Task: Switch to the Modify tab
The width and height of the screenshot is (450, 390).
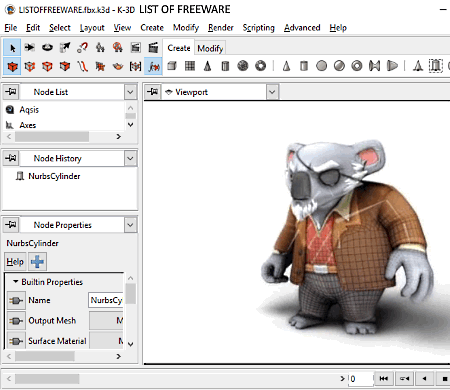Action: point(210,48)
